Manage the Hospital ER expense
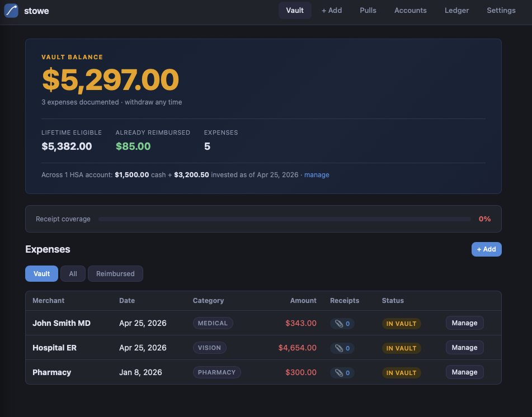 coord(464,348)
